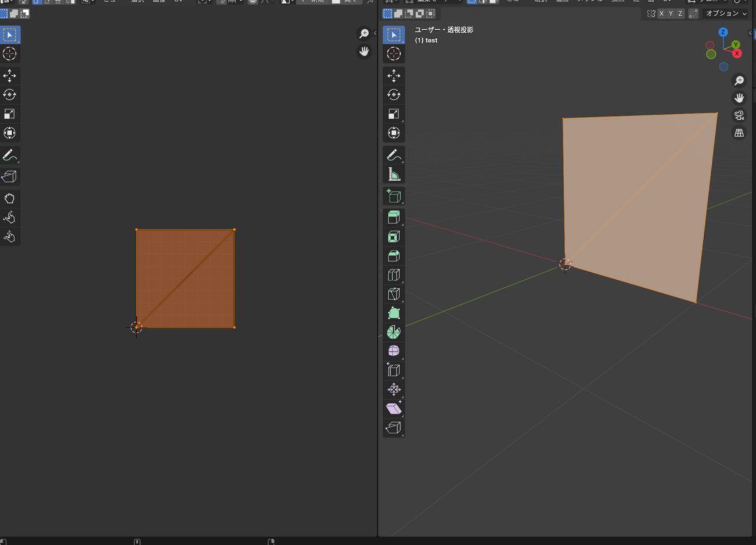This screenshot has width=756, height=545.
Task: Select the Pinch tool in UV editor
Action: 9,237
